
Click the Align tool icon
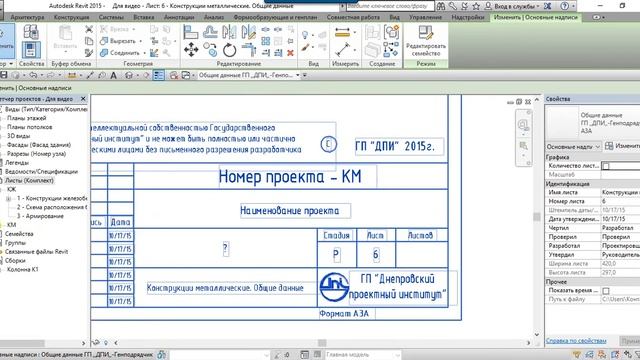[x=190, y=32]
